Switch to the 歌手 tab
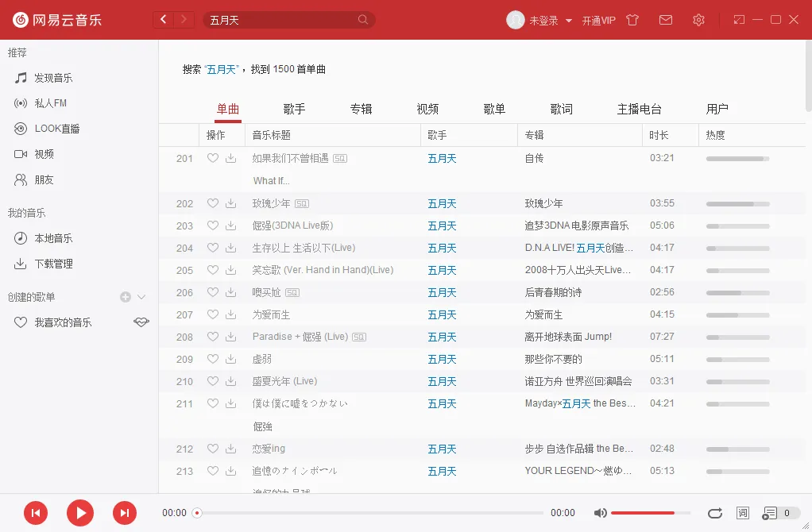Screen dimensions: 812x532 [294, 110]
